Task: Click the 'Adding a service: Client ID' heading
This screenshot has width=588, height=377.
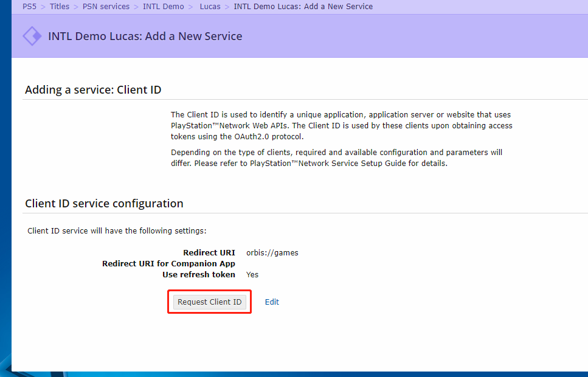Action: (x=93, y=90)
